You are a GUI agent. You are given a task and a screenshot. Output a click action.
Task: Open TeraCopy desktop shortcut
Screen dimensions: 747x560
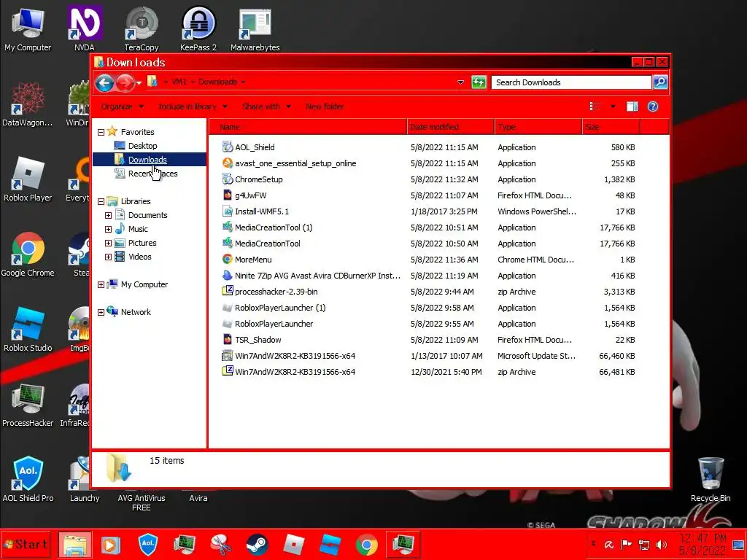tap(141, 28)
